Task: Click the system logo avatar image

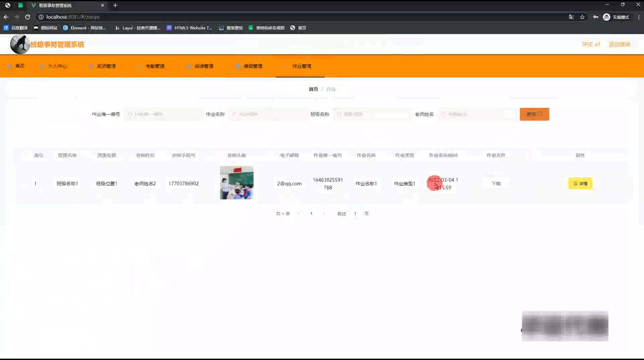Action: 20,44
